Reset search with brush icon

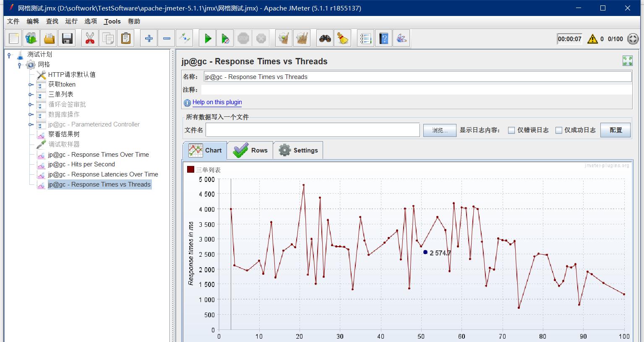(343, 39)
